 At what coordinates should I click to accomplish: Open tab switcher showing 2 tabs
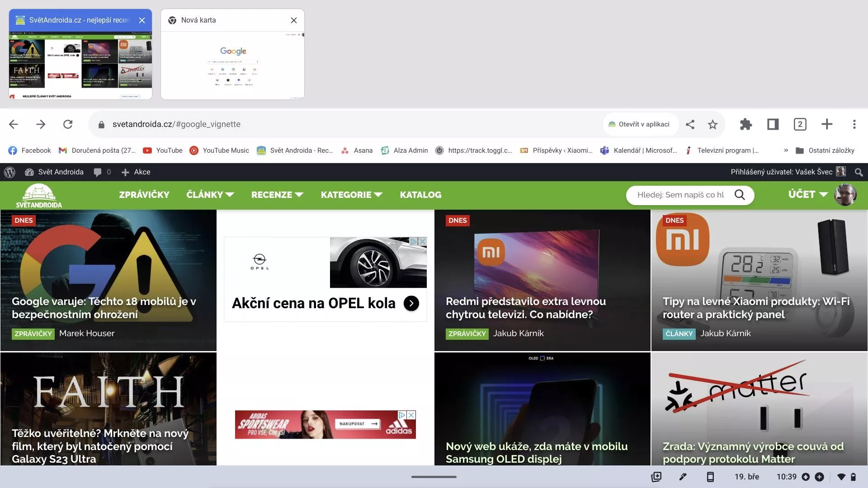pos(800,124)
